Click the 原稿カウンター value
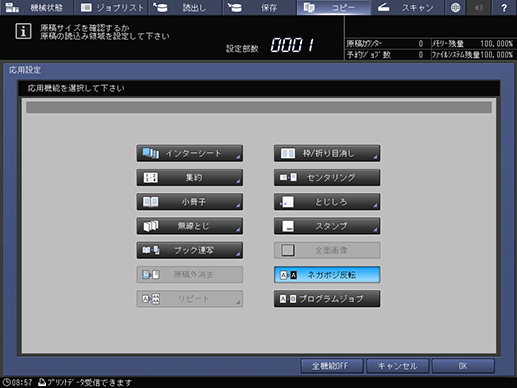The image size is (517, 388). (421, 44)
